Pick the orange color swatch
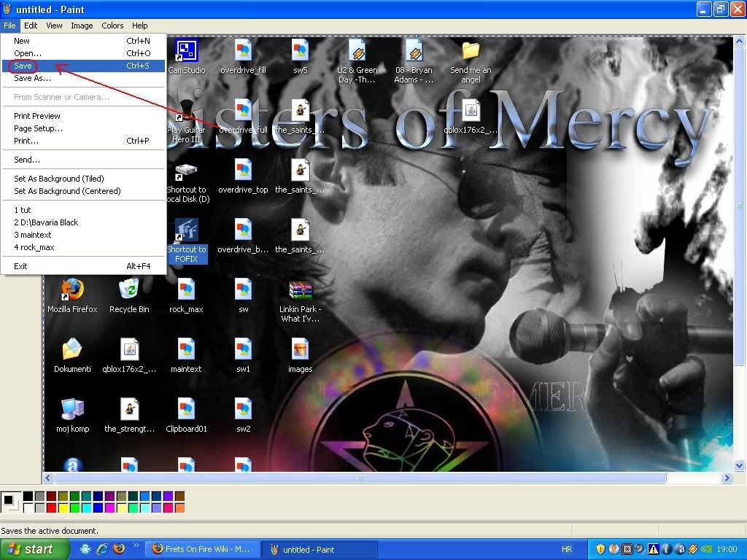Image resolution: width=747 pixels, height=560 pixels. click(x=179, y=508)
